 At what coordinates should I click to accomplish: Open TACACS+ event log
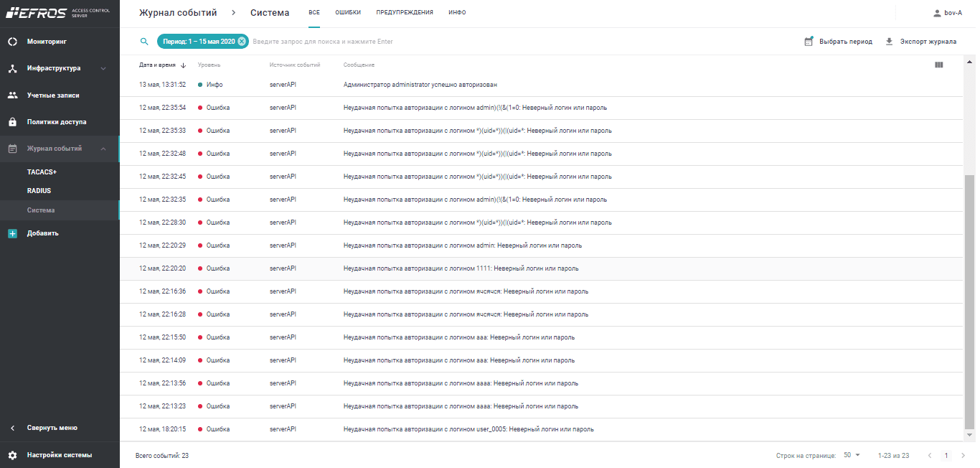42,172
